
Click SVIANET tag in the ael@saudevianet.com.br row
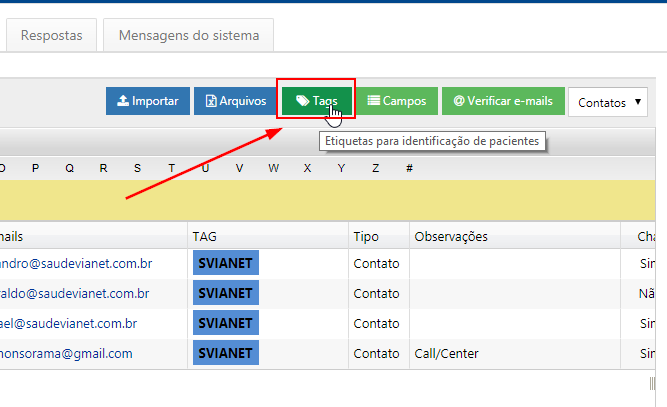[x=226, y=323]
